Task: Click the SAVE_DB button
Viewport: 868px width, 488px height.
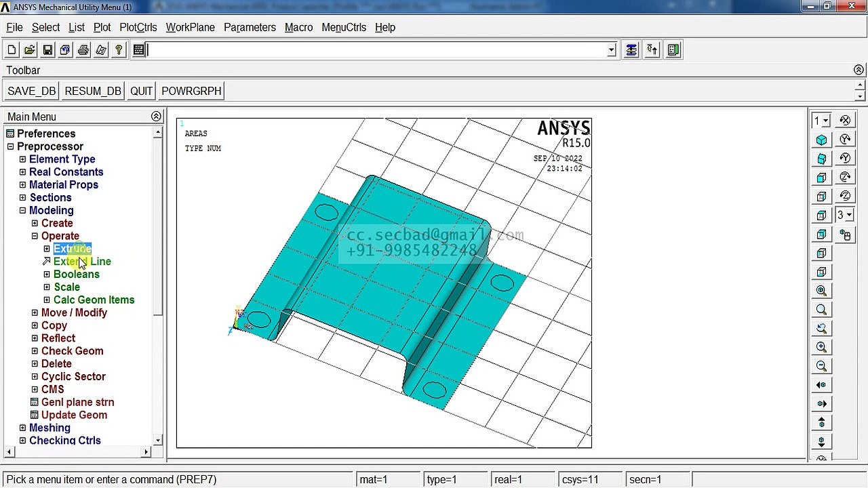Action: [x=32, y=91]
